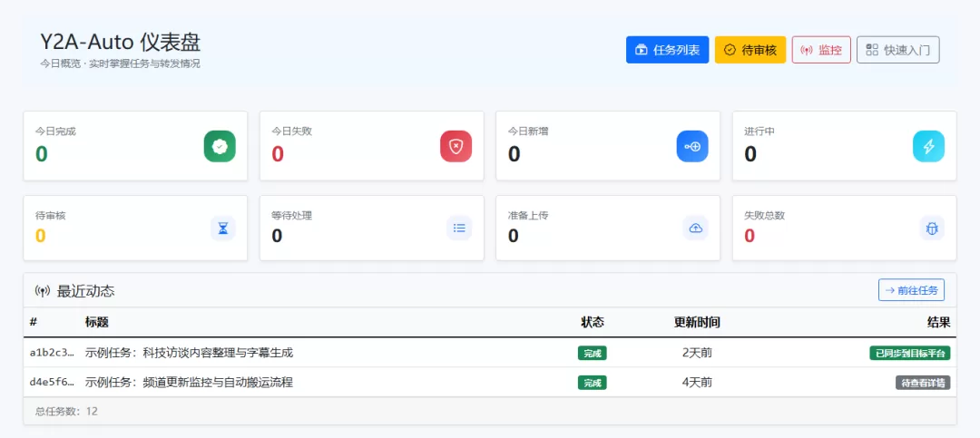Click the green checkmark icon in 今日完成 card
Image resolution: width=980 pixels, height=438 pixels.
(x=220, y=146)
